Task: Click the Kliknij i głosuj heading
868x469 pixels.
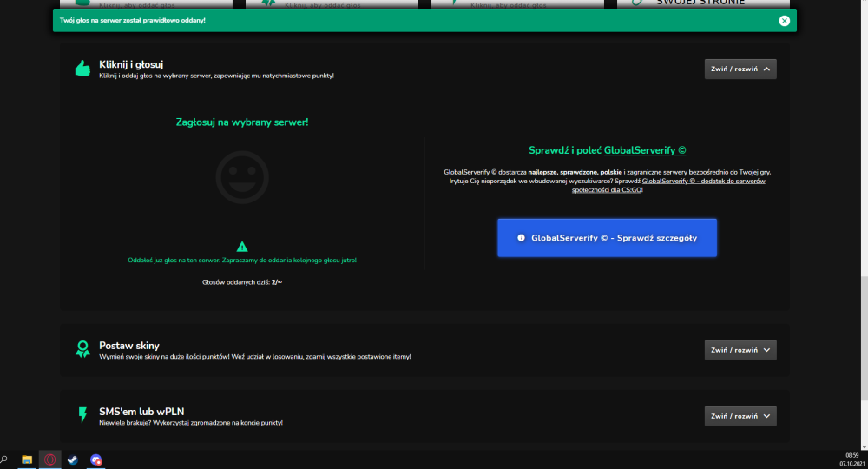Action: click(131, 64)
